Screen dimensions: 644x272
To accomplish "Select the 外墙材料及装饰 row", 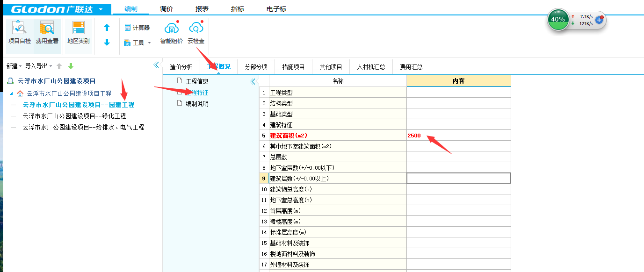I will coord(338,265).
